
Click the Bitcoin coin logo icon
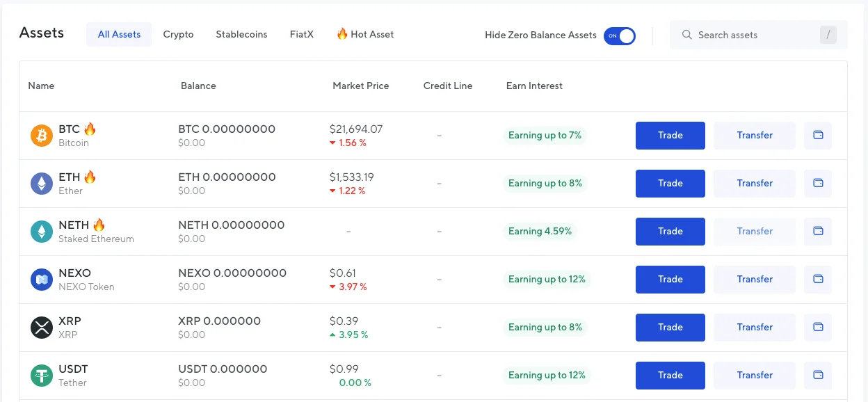(x=42, y=136)
